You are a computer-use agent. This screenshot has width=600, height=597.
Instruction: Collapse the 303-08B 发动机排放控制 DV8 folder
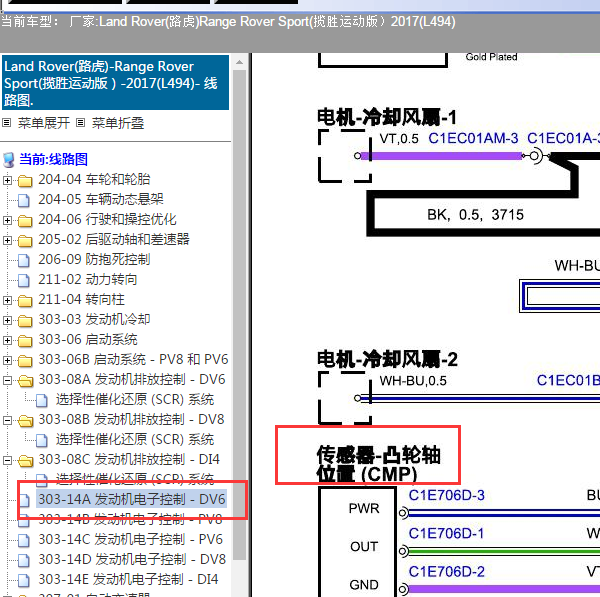(7, 420)
